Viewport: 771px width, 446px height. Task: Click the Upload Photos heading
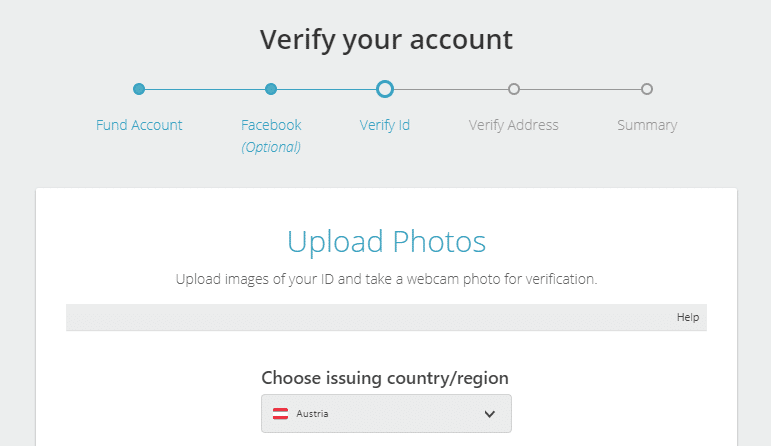386,242
